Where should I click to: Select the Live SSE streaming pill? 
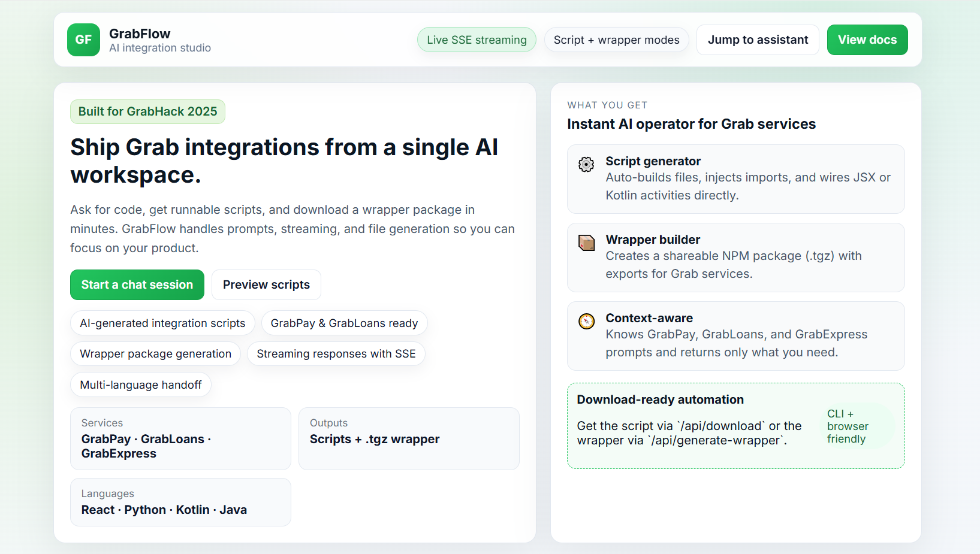[x=477, y=40]
